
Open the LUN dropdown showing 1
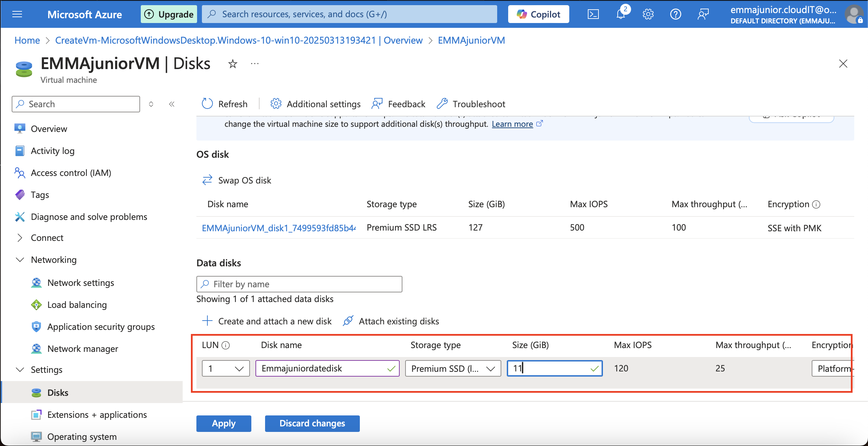tap(226, 368)
